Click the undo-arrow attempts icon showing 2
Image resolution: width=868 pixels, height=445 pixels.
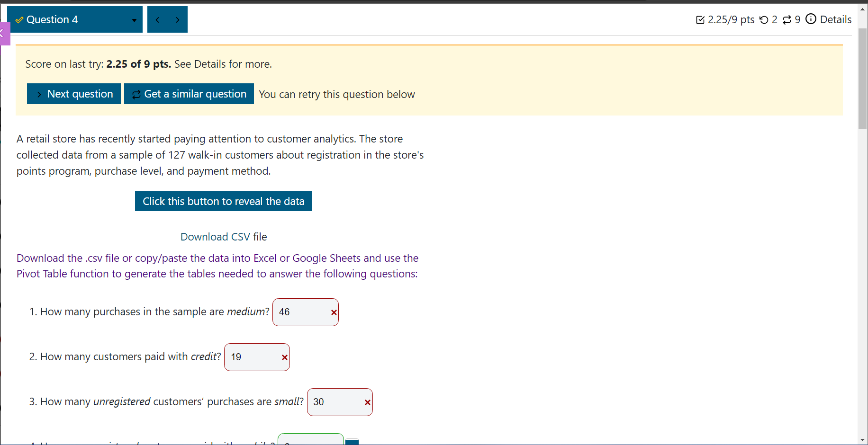click(764, 19)
